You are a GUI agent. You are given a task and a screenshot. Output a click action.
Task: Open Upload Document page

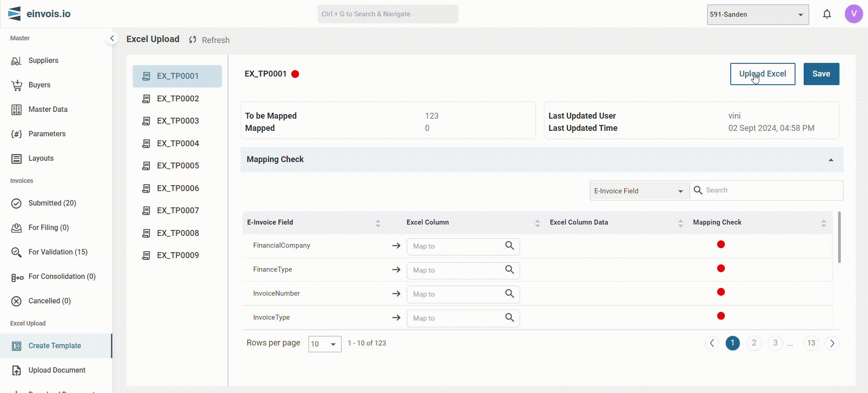[x=56, y=370]
